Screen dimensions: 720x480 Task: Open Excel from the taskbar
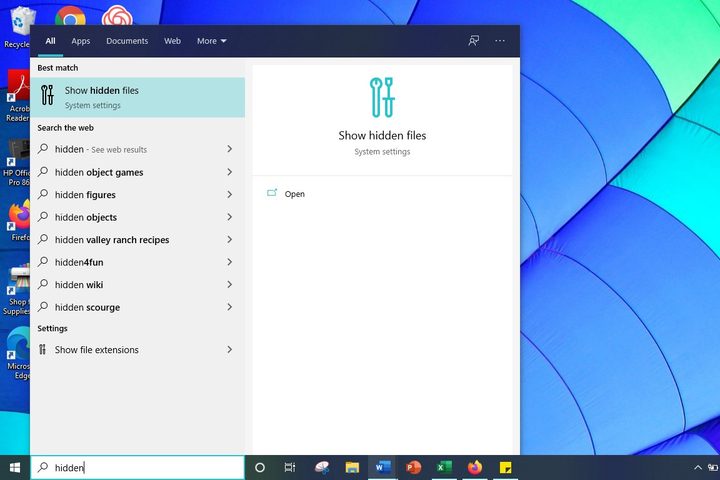click(444, 468)
